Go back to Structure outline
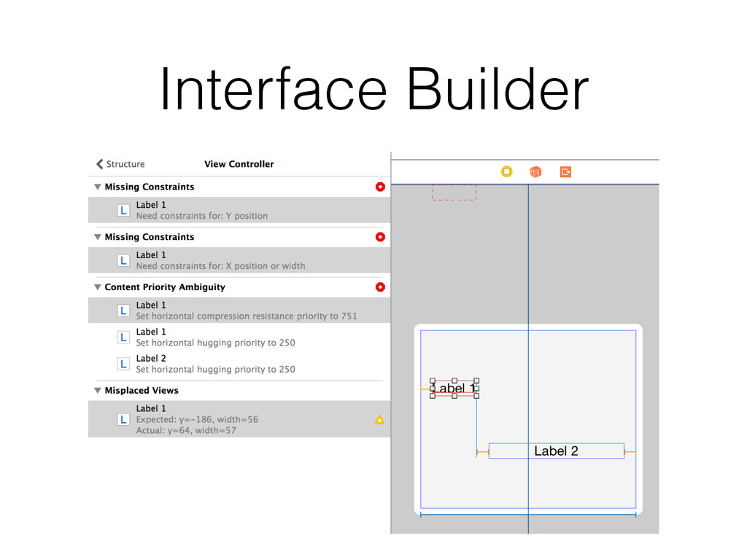 (120, 164)
